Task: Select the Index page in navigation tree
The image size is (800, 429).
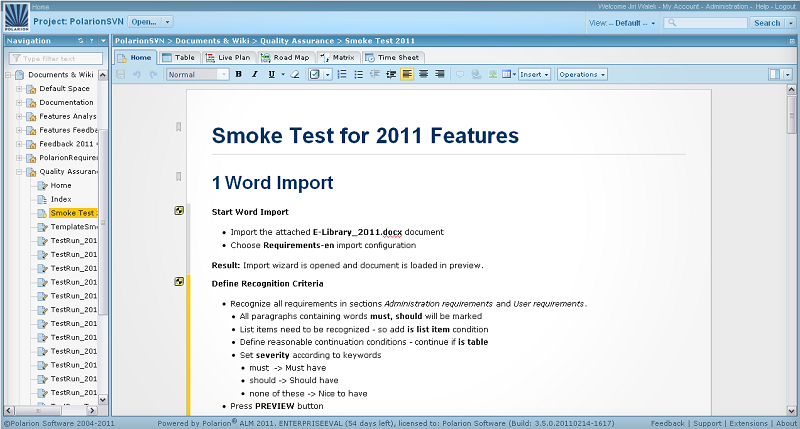Action: coord(61,199)
